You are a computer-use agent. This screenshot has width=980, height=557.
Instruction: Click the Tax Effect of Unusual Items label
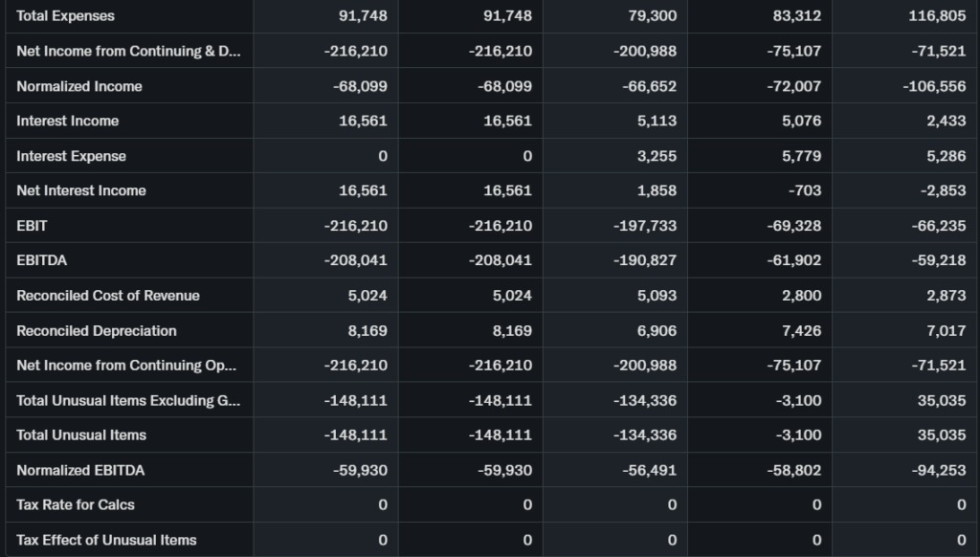pos(106,540)
